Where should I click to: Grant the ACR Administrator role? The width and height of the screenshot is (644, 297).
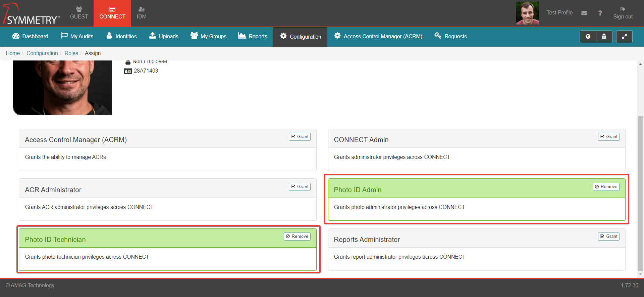tap(300, 187)
